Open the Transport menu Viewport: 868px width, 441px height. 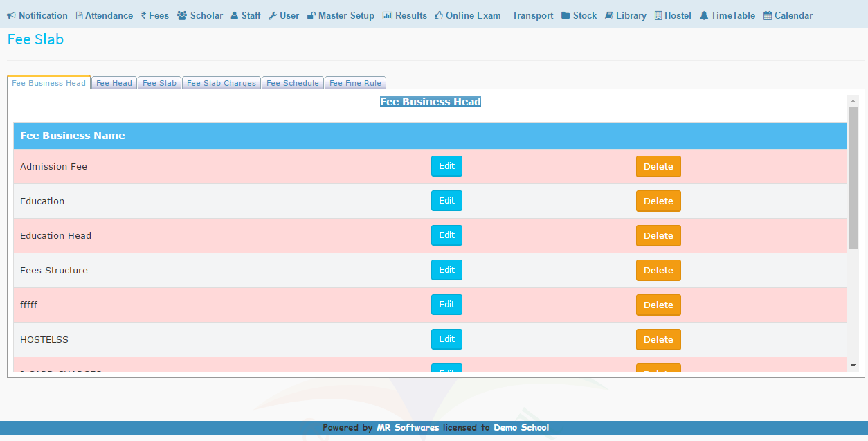(532, 16)
